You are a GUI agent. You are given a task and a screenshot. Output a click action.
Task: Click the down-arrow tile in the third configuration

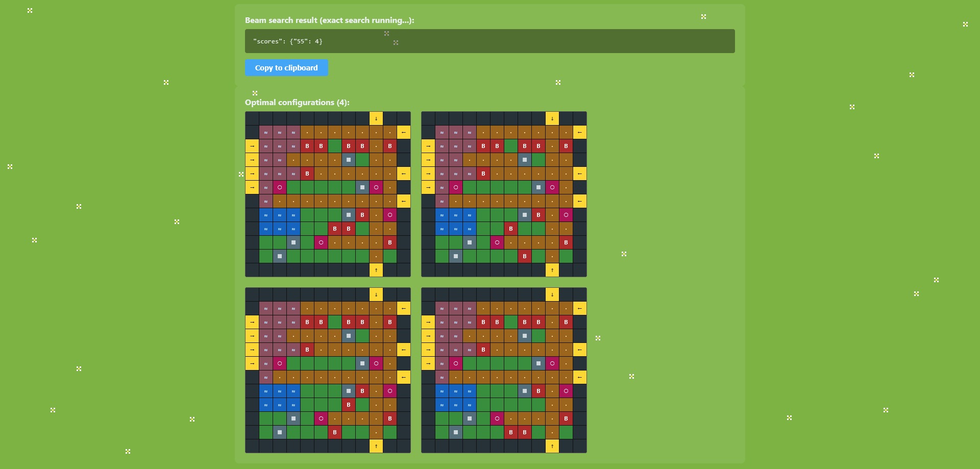(x=376, y=294)
